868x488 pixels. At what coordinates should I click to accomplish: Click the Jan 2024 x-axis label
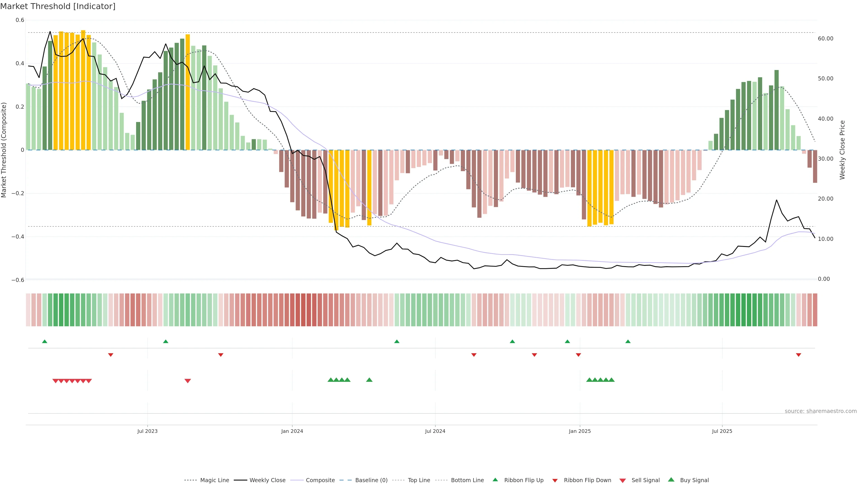[x=292, y=431]
